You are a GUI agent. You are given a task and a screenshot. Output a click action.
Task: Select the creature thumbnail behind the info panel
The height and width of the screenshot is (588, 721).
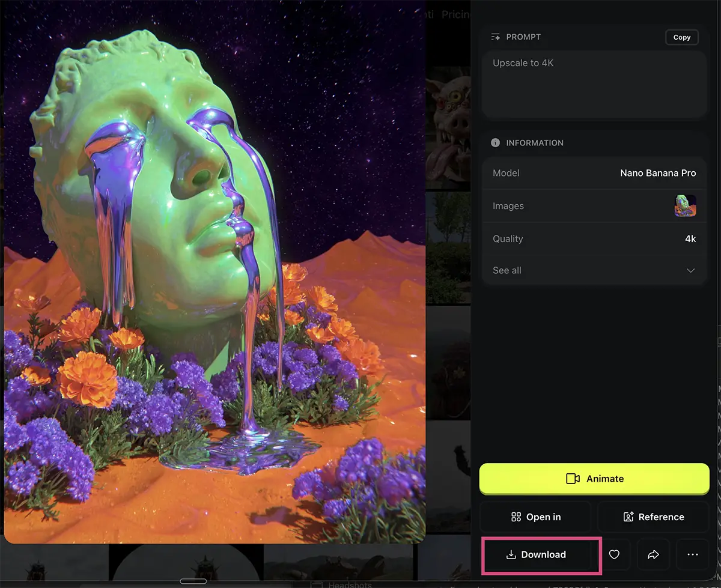448,126
